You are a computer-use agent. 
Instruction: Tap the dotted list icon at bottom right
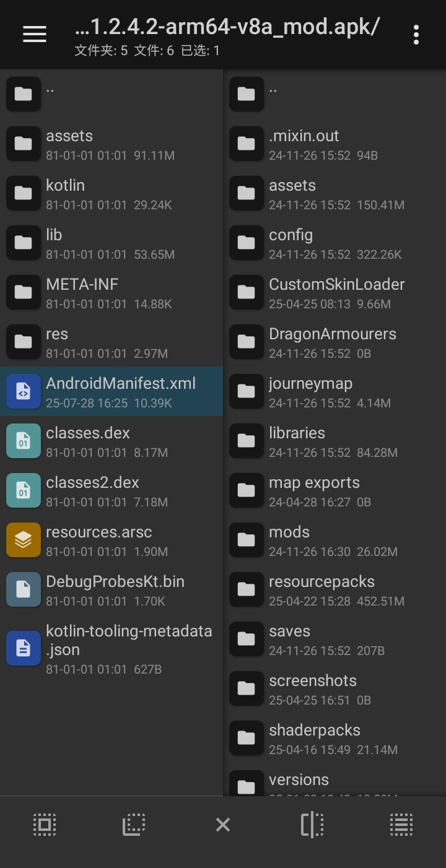tap(401, 825)
